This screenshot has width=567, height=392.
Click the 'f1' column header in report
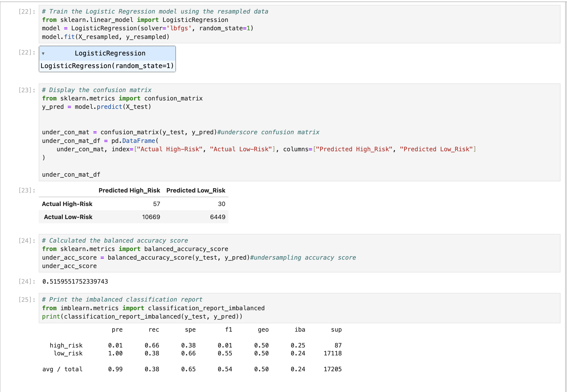click(x=229, y=330)
